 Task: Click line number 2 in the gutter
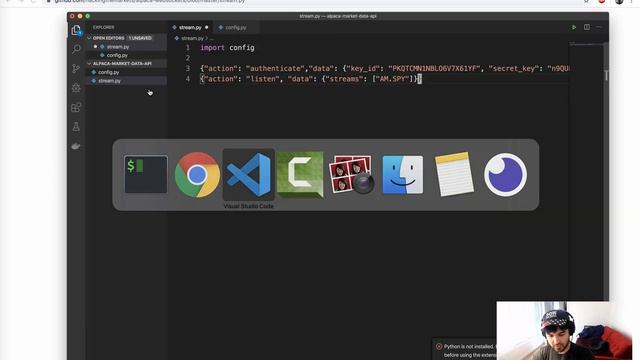tap(188, 58)
